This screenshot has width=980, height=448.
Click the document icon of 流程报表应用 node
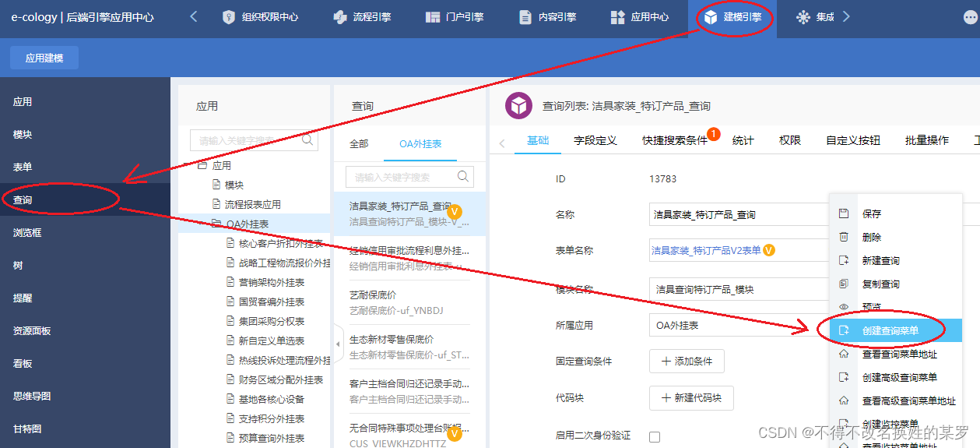(x=217, y=204)
